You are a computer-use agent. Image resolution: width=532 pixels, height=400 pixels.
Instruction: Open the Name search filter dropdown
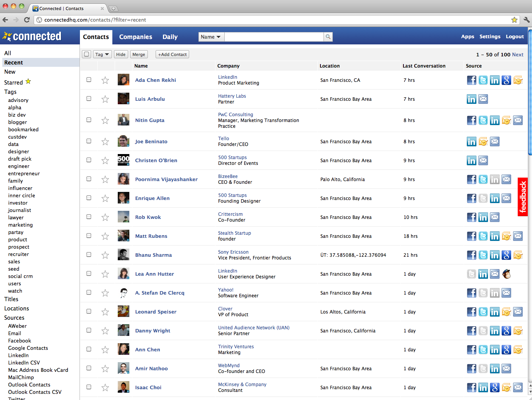point(211,37)
